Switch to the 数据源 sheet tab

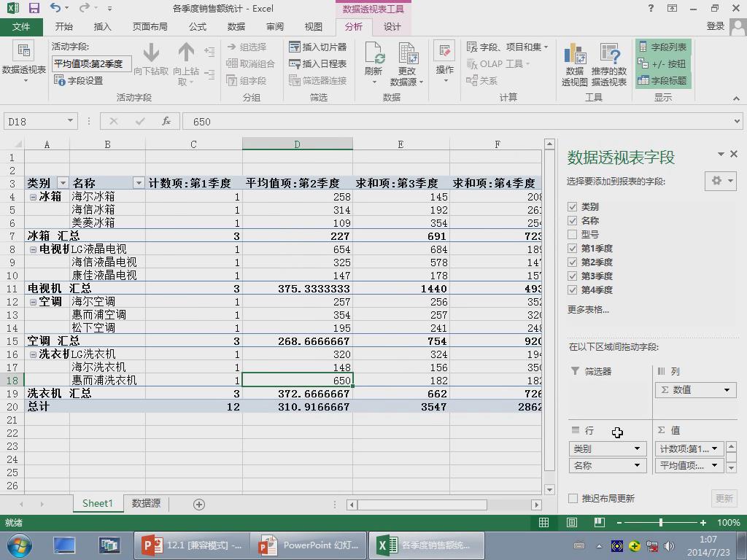tap(146, 503)
